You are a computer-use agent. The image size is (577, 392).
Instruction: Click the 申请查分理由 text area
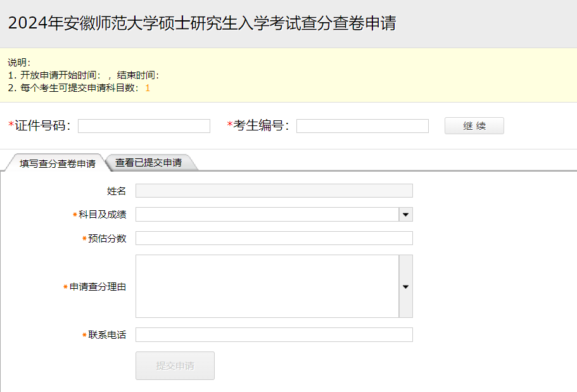point(267,286)
